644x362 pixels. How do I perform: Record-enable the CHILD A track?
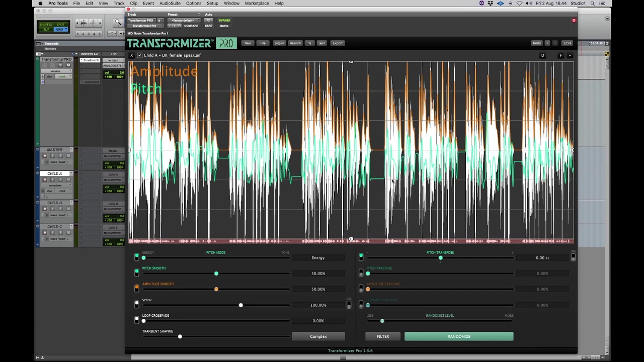[x=45, y=179]
